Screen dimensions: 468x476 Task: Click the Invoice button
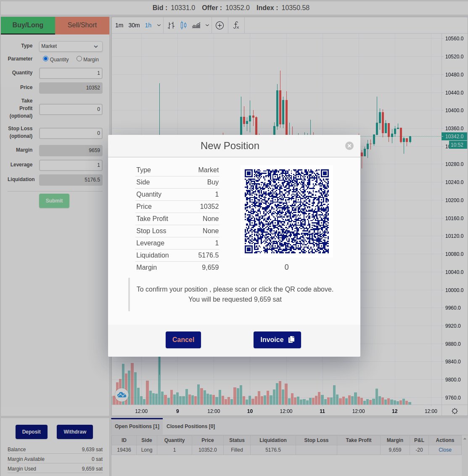277,340
